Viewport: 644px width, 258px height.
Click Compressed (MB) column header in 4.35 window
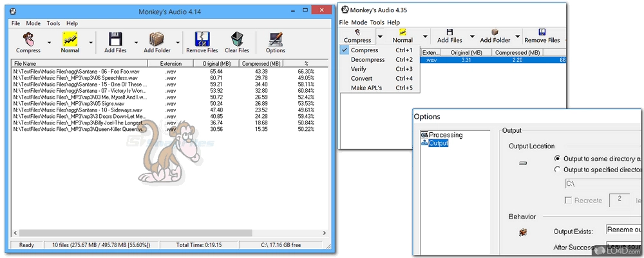coord(517,53)
